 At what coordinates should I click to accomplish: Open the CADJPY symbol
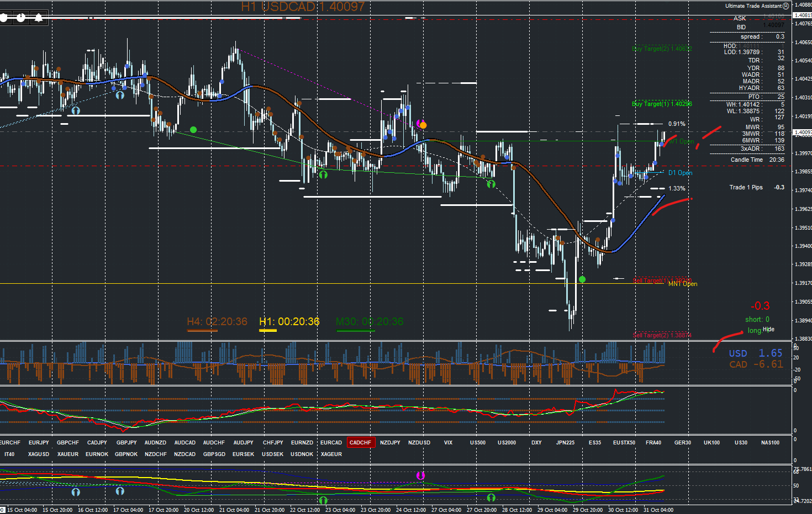(x=97, y=442)
